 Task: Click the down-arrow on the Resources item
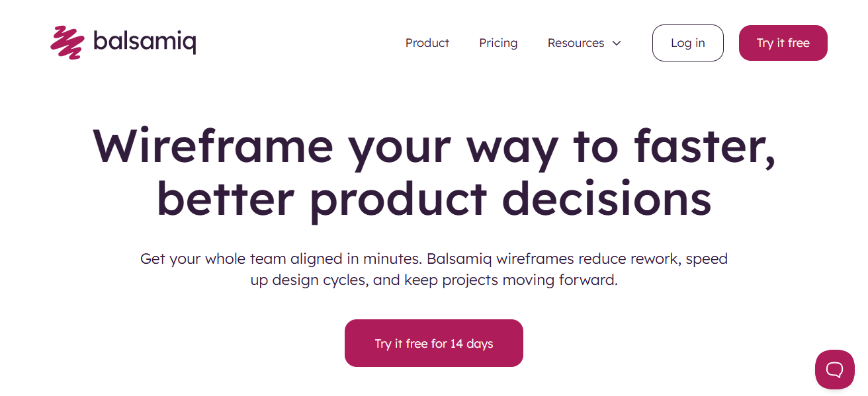617,43
